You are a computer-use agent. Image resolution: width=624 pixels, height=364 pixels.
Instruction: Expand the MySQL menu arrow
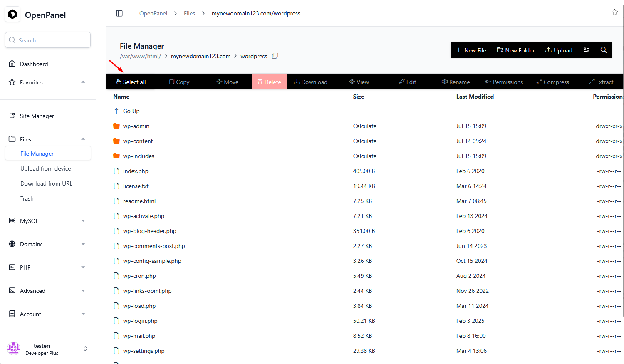83,221
